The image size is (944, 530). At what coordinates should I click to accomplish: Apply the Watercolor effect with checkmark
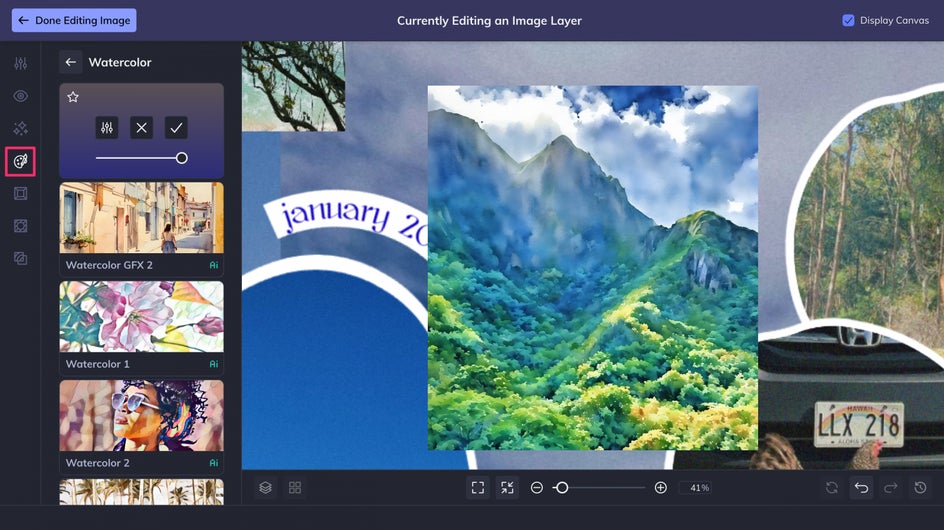click(x=176, y=128)
